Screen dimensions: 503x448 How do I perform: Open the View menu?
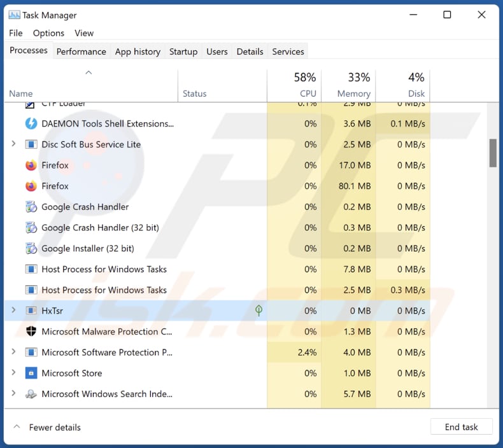84,33
